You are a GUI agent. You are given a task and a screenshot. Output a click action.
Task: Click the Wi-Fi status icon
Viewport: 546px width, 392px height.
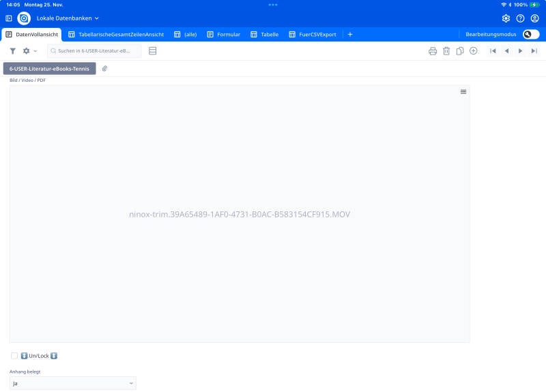(504, 5)
